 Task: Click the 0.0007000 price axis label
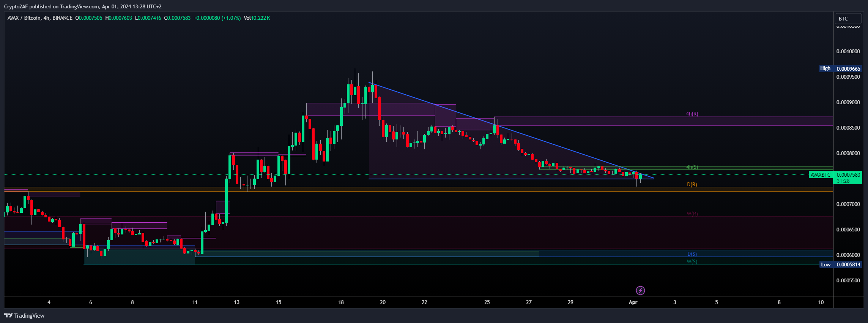click(848, 204)
